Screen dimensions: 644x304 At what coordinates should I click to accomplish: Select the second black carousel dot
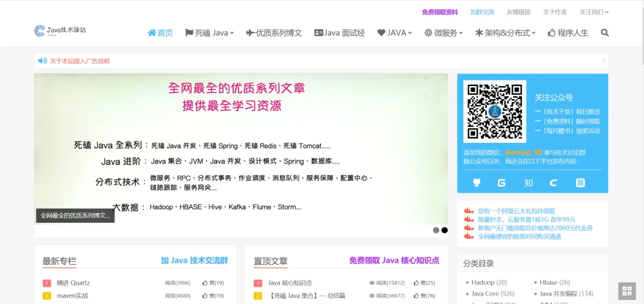444,230
